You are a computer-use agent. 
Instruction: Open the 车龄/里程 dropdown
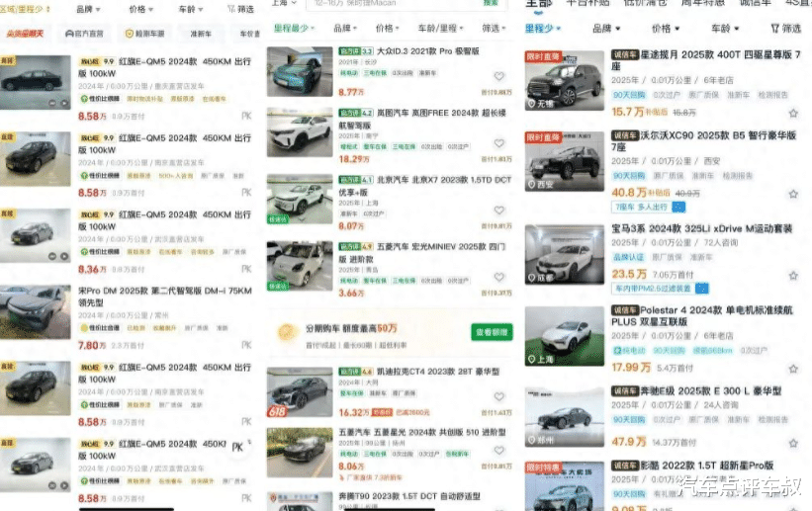click(441, 28)
